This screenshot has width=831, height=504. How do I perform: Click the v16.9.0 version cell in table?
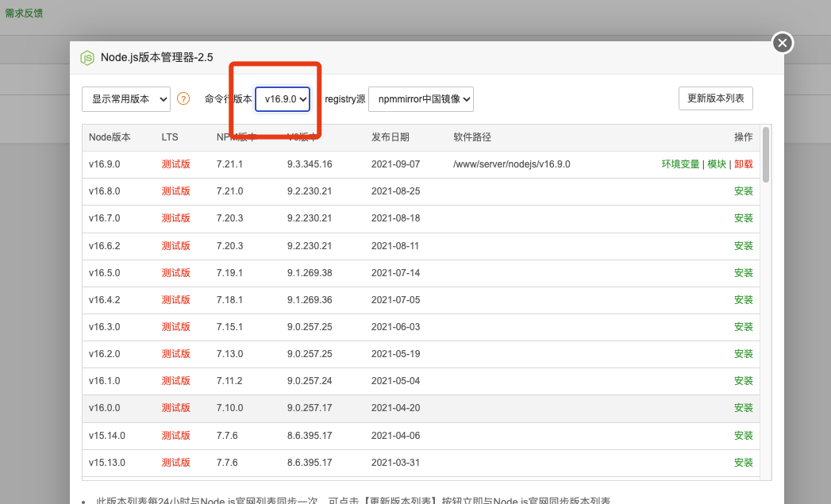[105, 164]
